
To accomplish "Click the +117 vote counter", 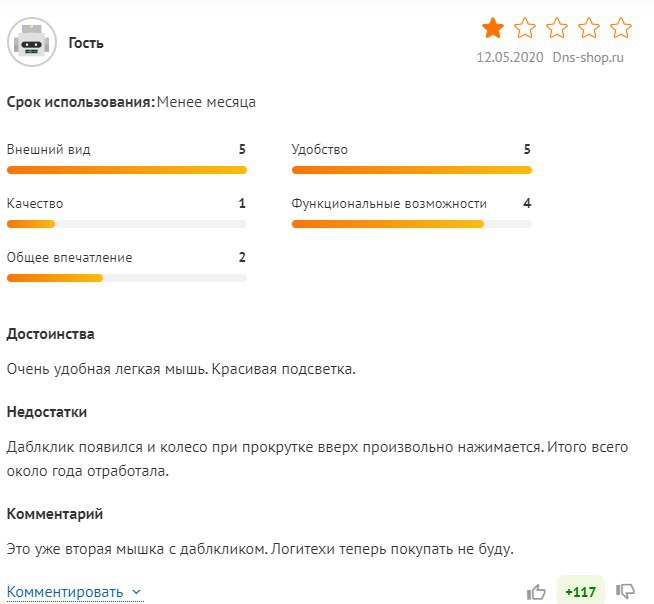I will point(580,591).
